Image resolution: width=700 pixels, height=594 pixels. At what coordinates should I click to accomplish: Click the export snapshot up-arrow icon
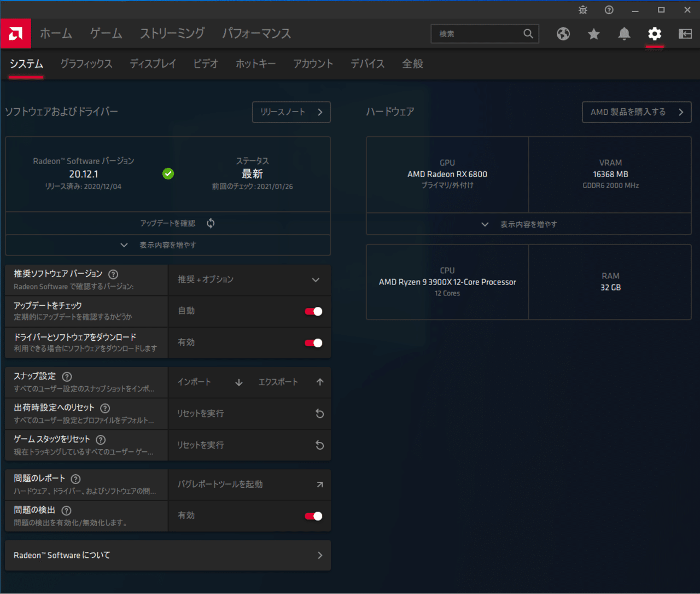[x=320, y=382]
